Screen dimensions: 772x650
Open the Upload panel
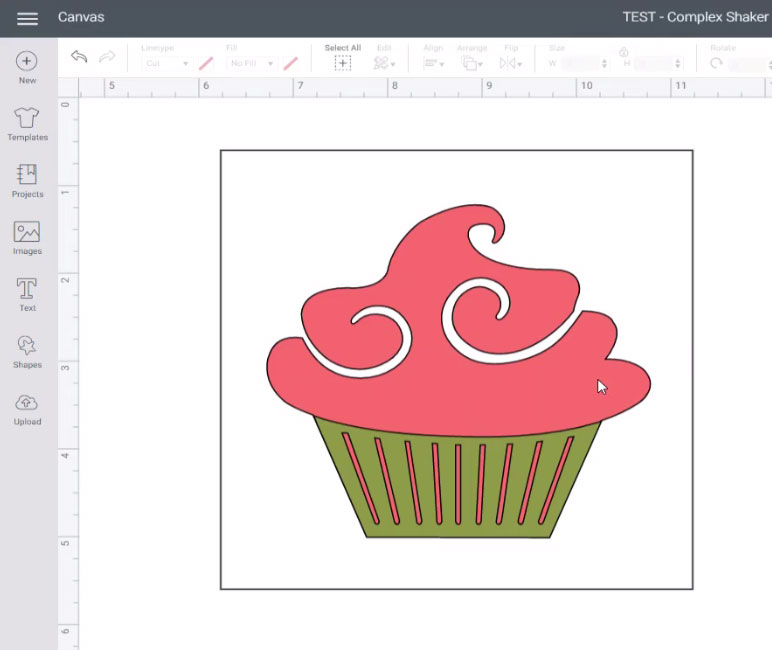tap(27, 409)
